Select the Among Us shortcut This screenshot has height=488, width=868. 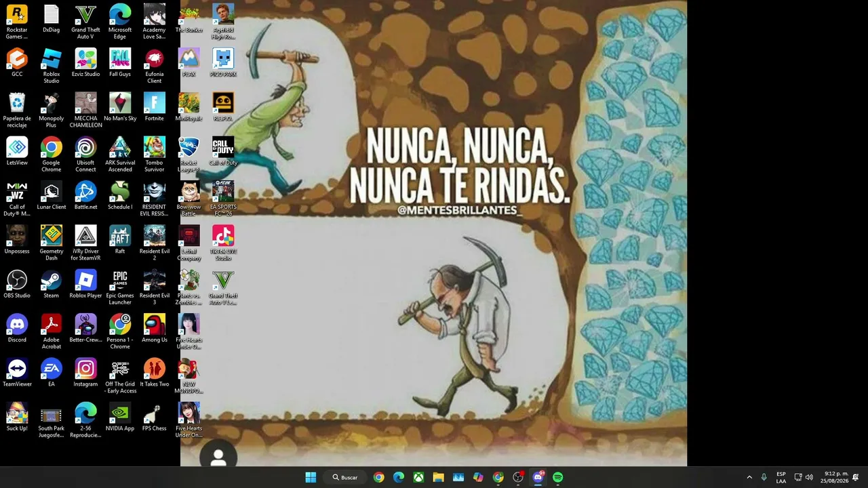coord(155,329)
